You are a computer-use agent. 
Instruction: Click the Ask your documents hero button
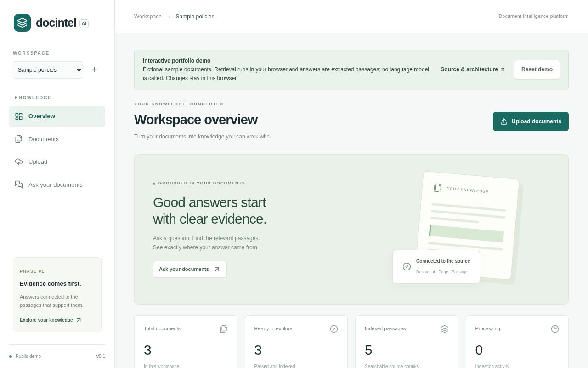(190, 269)
